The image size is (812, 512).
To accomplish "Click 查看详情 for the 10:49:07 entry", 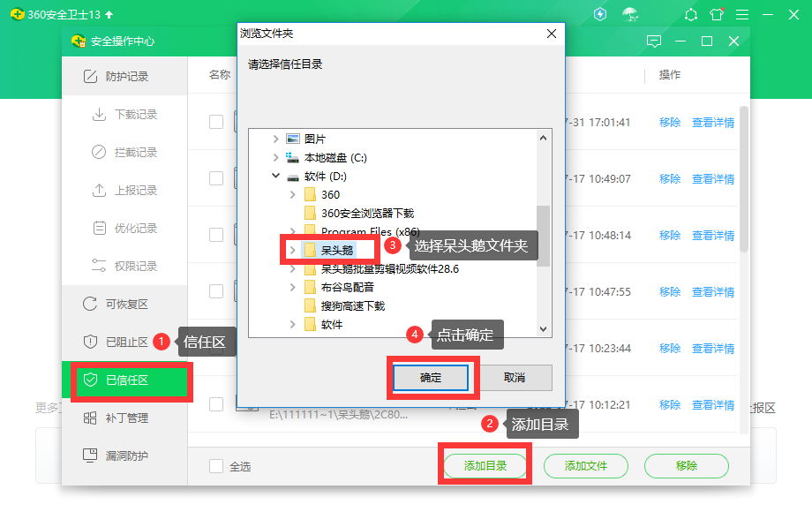I will (713, 178).
